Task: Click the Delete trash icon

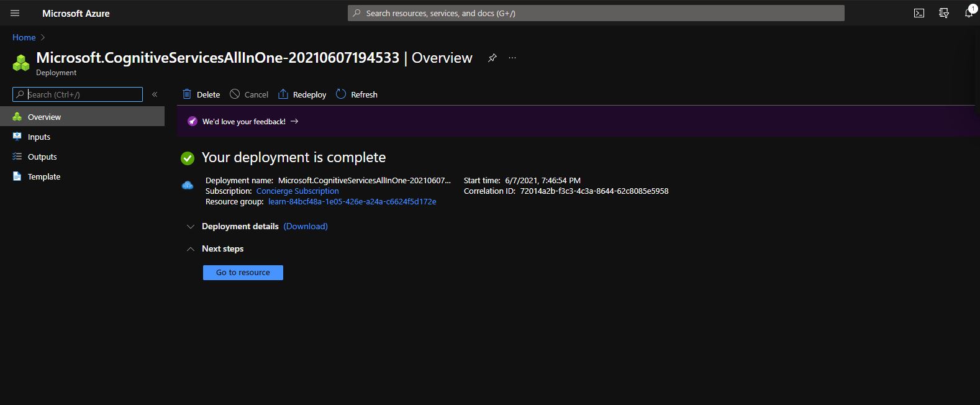Action: [x=187, y=94]
